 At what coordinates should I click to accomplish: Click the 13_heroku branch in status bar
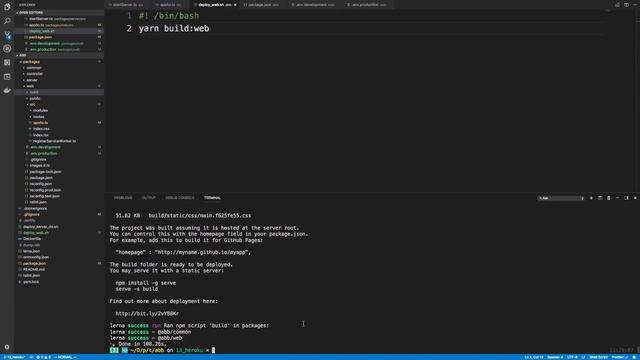click(x=14, y=357)
